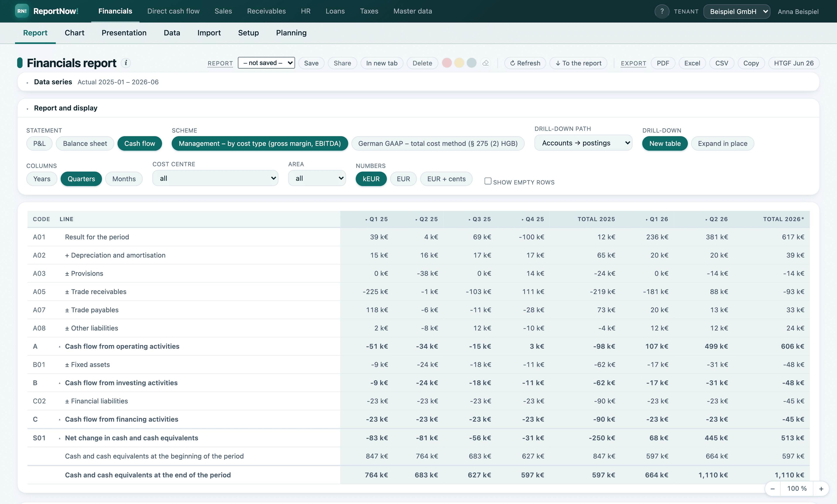The height and width of the screenshot is (504, 837).
Task: Open the Area dropdown
Action: click(x=317, y=178)
